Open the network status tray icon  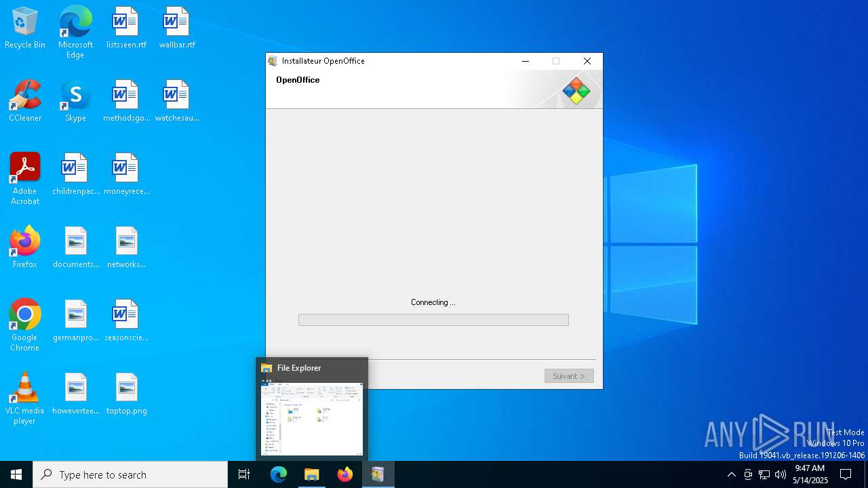coord(764,474)
